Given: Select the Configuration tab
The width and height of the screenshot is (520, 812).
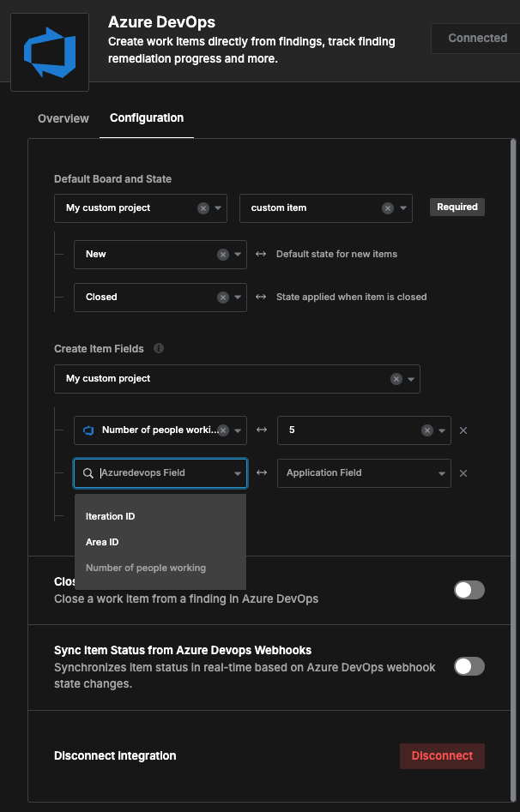Looking at the screenshot, I should coord(147,118).
